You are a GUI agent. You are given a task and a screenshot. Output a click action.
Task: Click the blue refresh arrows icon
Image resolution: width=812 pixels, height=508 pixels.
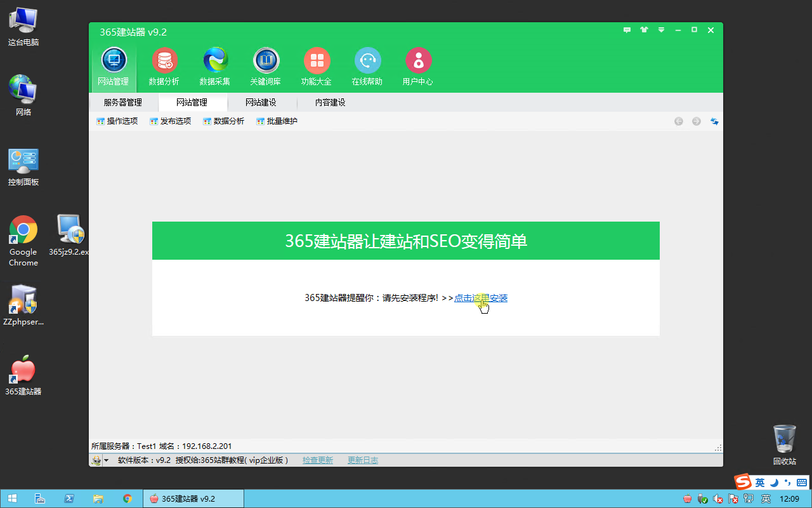pyautogui.click(x=714, y=121)
